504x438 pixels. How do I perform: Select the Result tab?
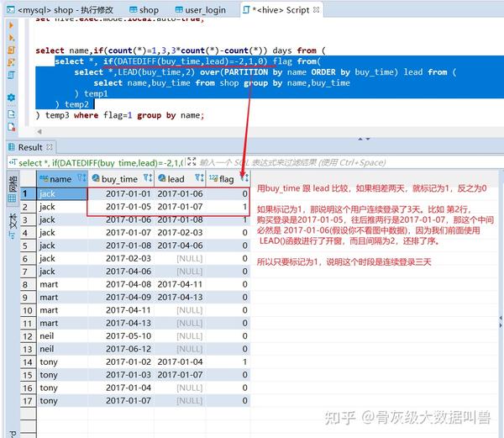coord(30,147)
